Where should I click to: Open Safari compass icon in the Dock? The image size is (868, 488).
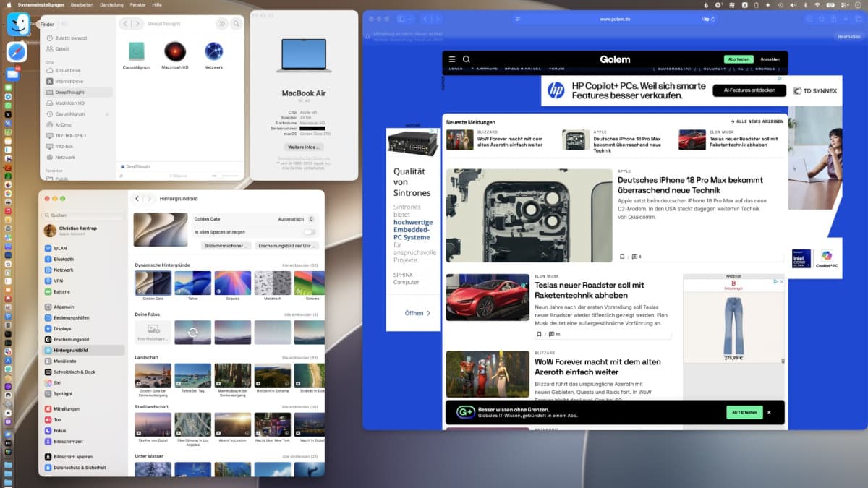17,52
